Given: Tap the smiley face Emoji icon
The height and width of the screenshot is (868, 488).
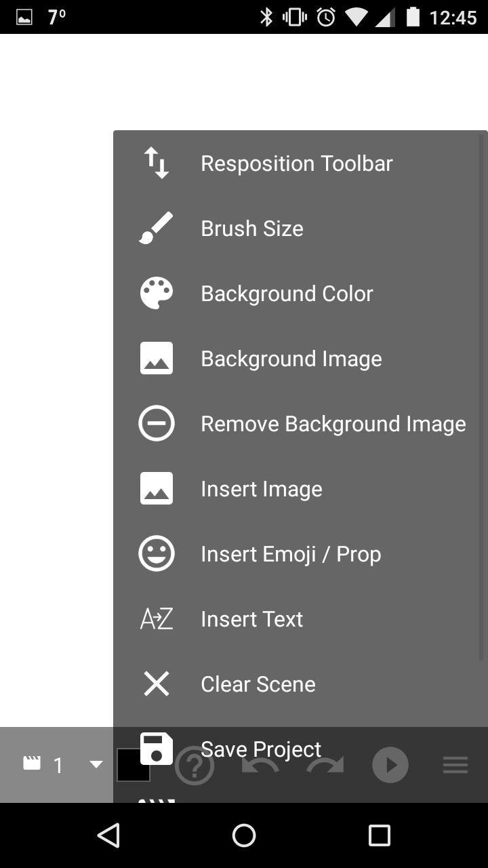Looking at the screenshot, I should pyautogui.click(x=156, y=554).
